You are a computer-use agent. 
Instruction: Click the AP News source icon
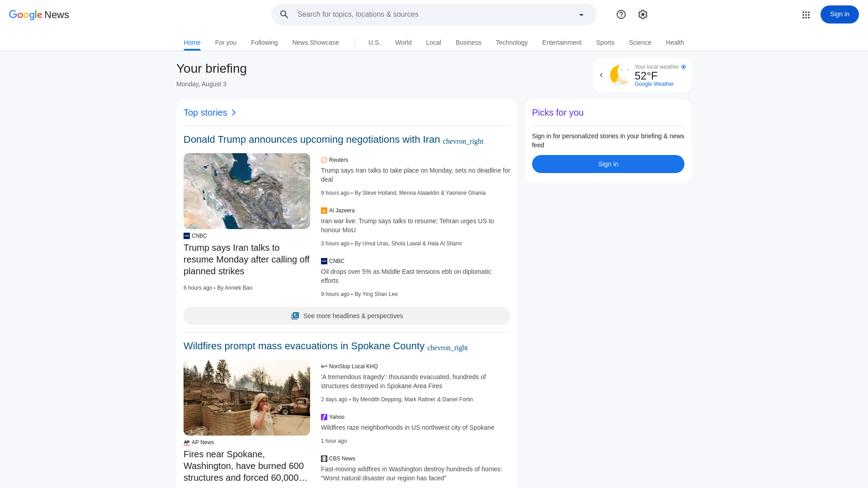point(187,442)
